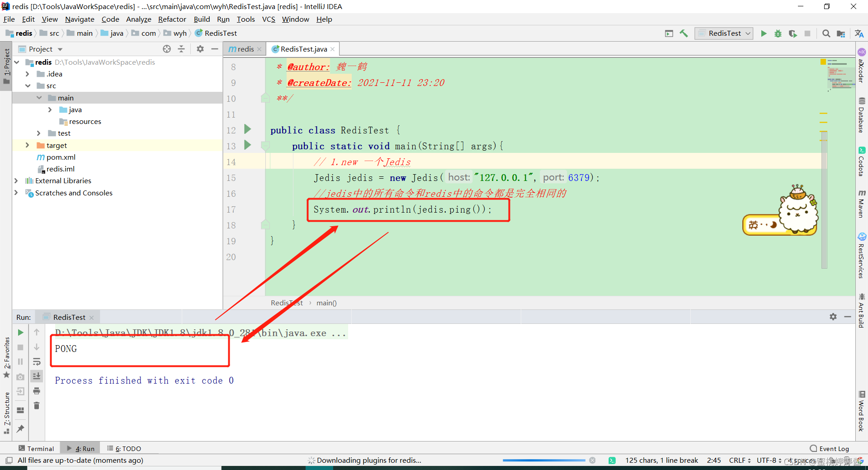
Task: Close the RedisTest.java editor tab
Action: pyautogui.click(x=333, y=49)
